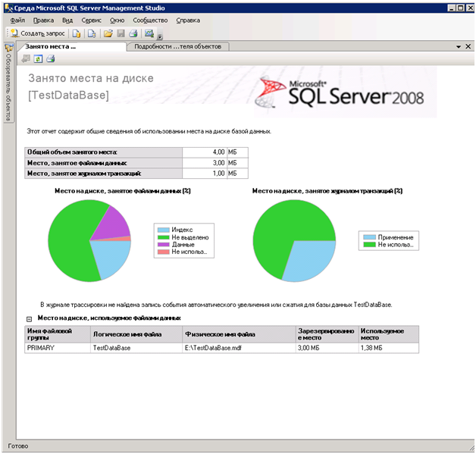Image resolution: width=476 pixels, height=454 pixels.
Task: Maximize the Management Studio window
Action: coord(461,8)
